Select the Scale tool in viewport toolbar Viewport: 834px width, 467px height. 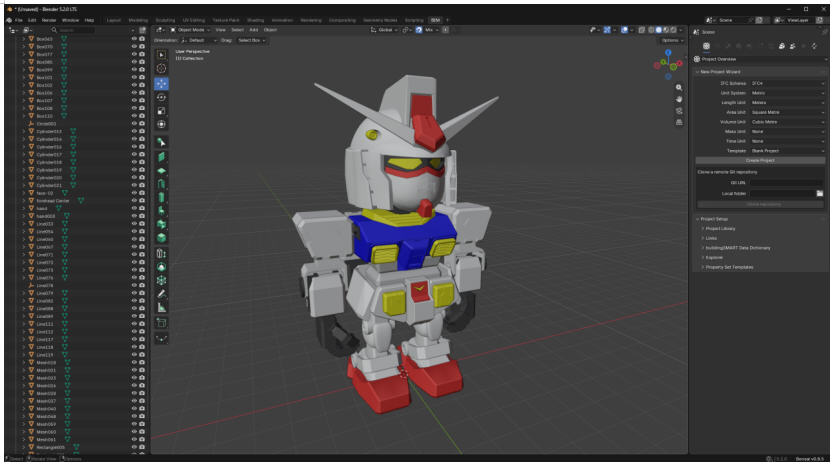[161, 111]
